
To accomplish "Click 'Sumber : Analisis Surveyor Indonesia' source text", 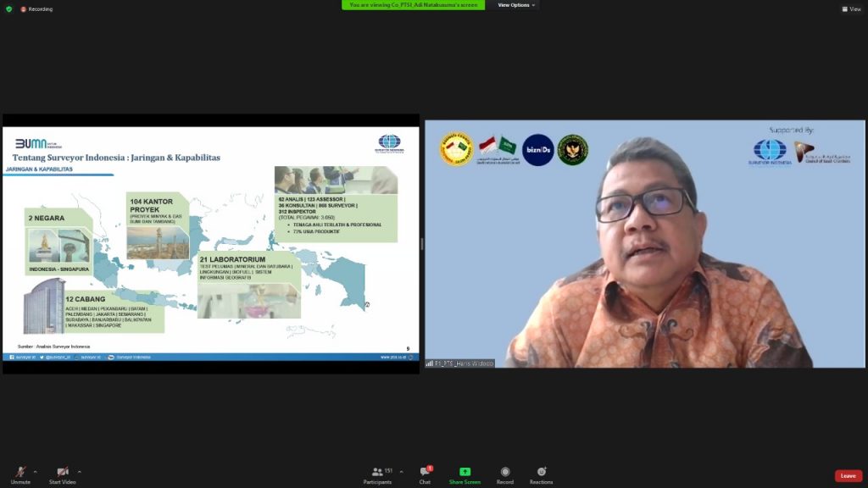I will tap(53, 347).
